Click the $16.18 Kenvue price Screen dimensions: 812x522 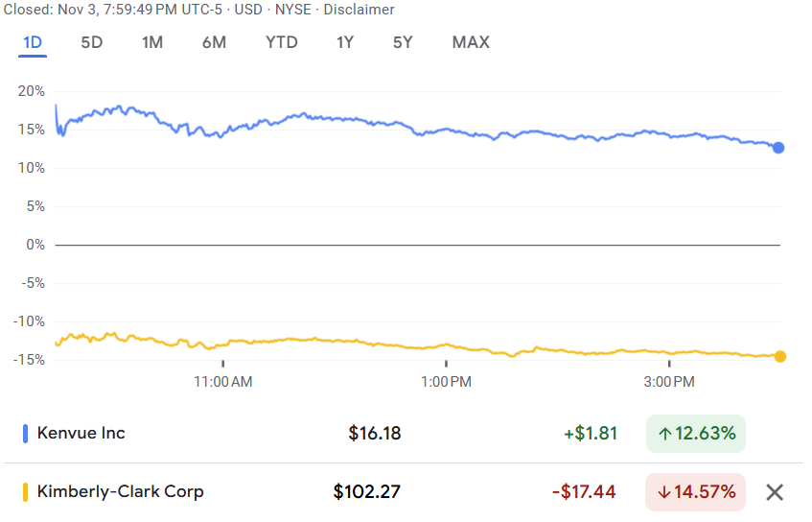click(375, 434)
